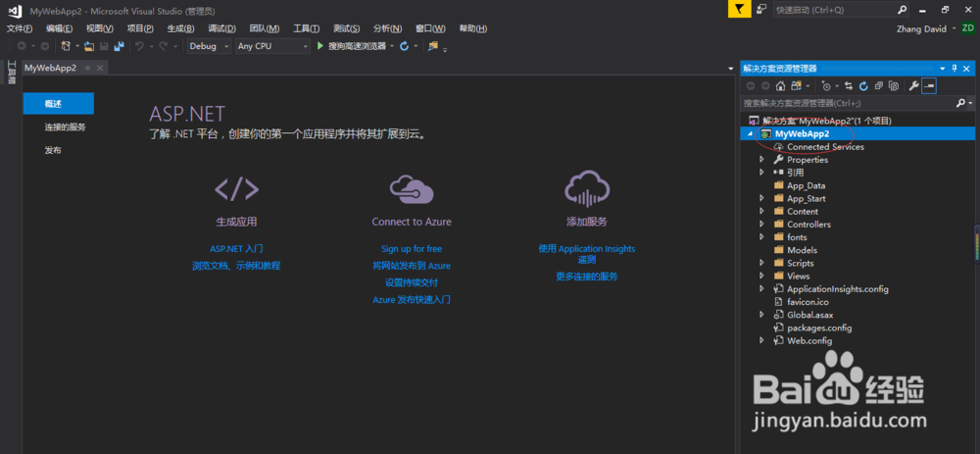Screen dimensions: 980x454
Task: Click the Navigate Forward toolbar arrow
Action: 44,46
